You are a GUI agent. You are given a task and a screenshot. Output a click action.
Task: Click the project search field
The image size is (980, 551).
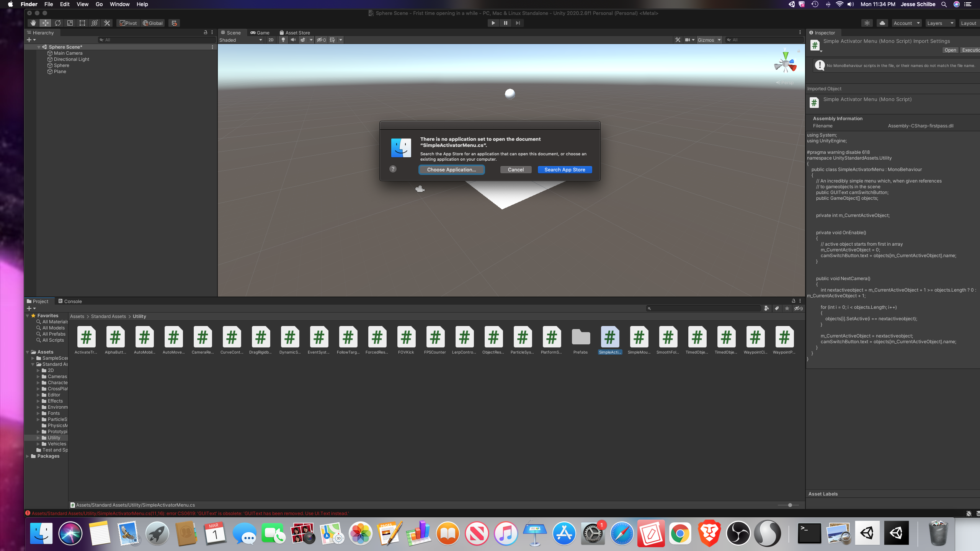[704, 308]
